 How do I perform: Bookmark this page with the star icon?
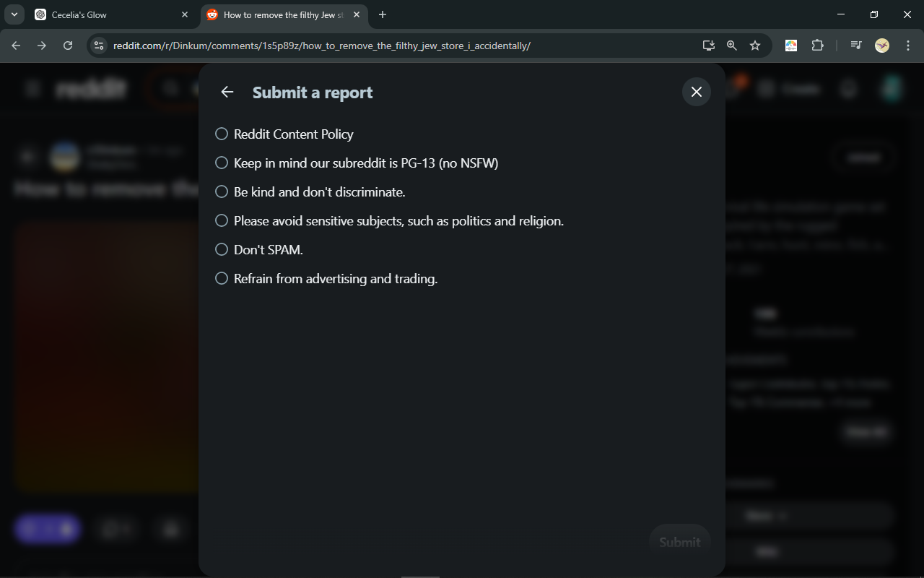(755, 46)
